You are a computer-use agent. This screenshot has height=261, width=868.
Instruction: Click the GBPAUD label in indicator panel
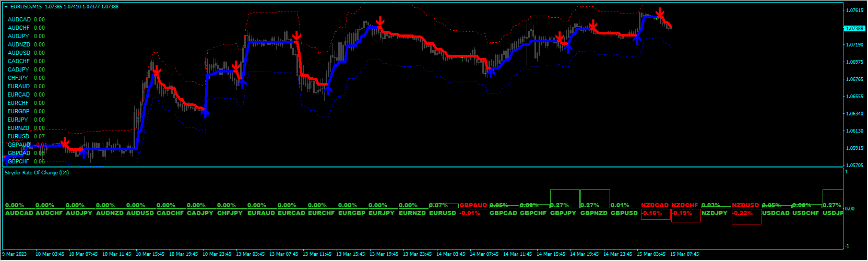(x=473, y=206)
